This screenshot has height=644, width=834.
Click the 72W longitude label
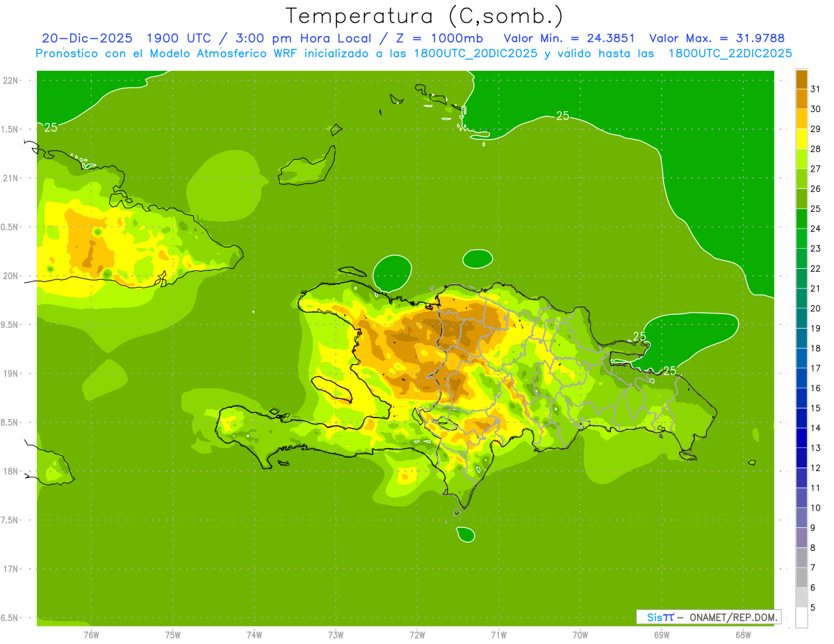pyautogui.click(x=417, y=634)
